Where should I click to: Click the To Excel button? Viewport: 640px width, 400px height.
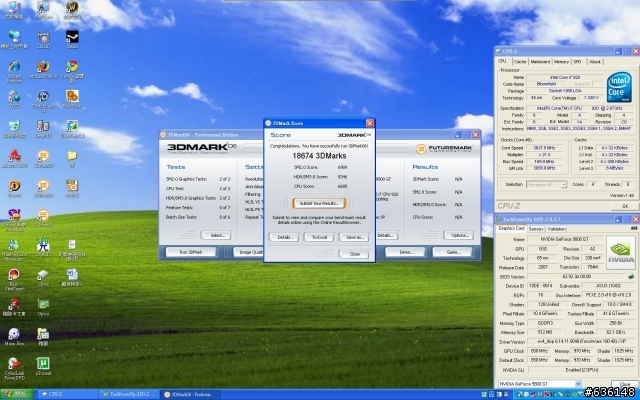(319, 237)
